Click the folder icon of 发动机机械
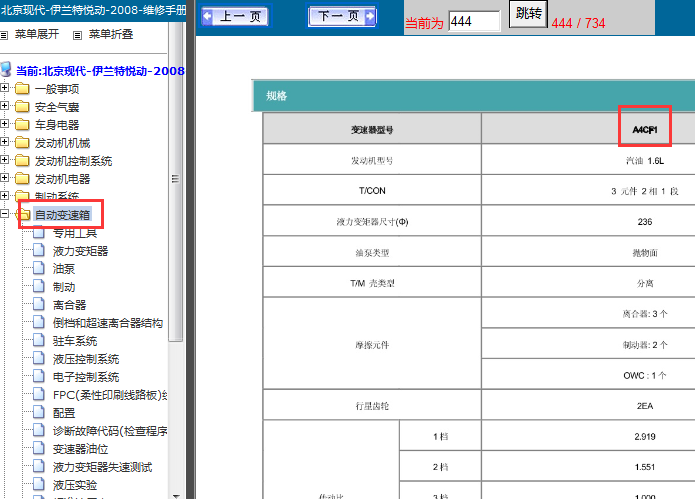The image size is (695, 499). point(22,143)
